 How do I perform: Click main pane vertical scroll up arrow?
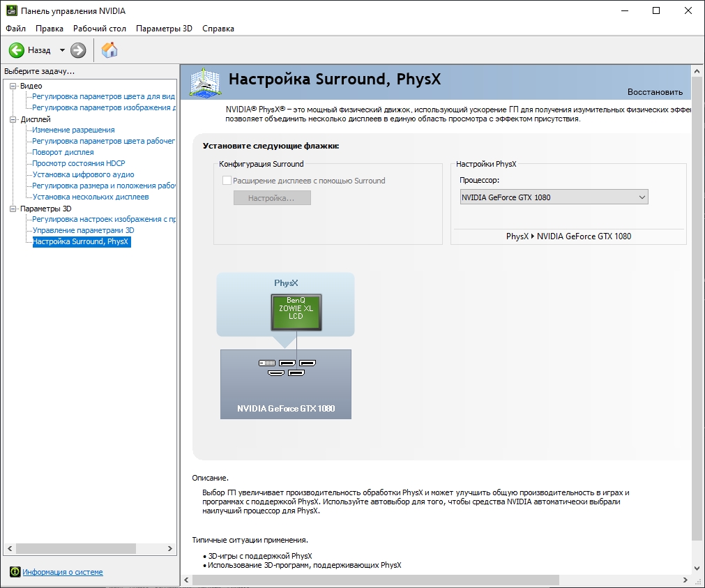click(697, 71)
